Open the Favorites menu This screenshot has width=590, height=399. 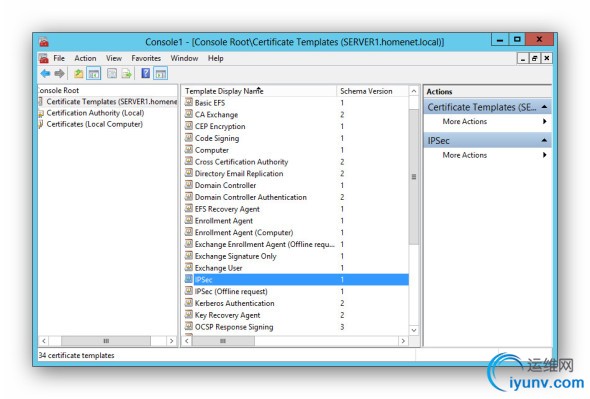[x=146, y=58]
